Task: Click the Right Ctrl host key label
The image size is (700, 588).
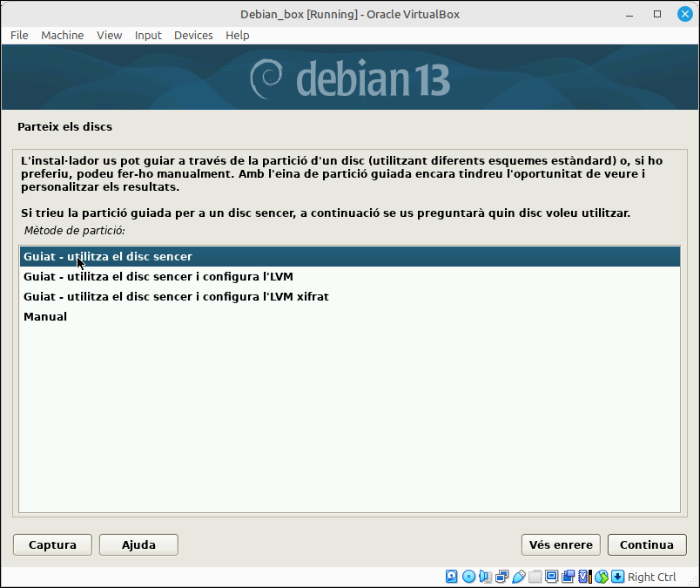Action: pyautogui.click(x=652, y=577)
